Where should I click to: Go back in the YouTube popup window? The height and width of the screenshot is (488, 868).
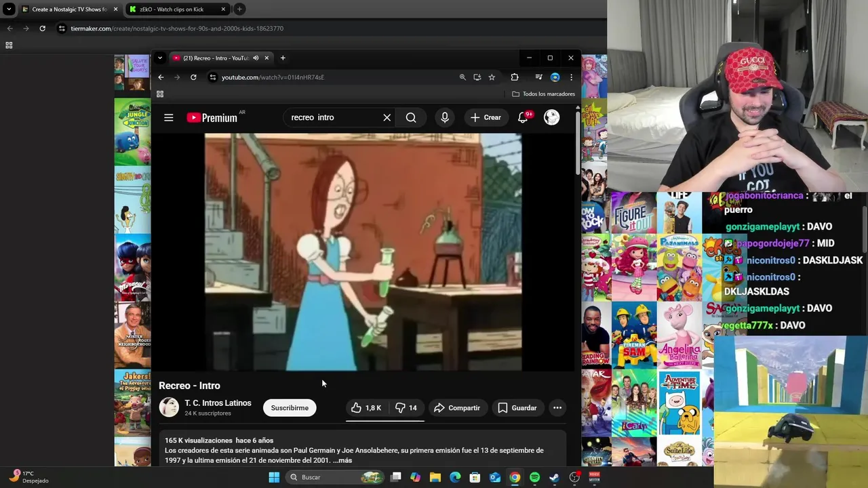161,77
